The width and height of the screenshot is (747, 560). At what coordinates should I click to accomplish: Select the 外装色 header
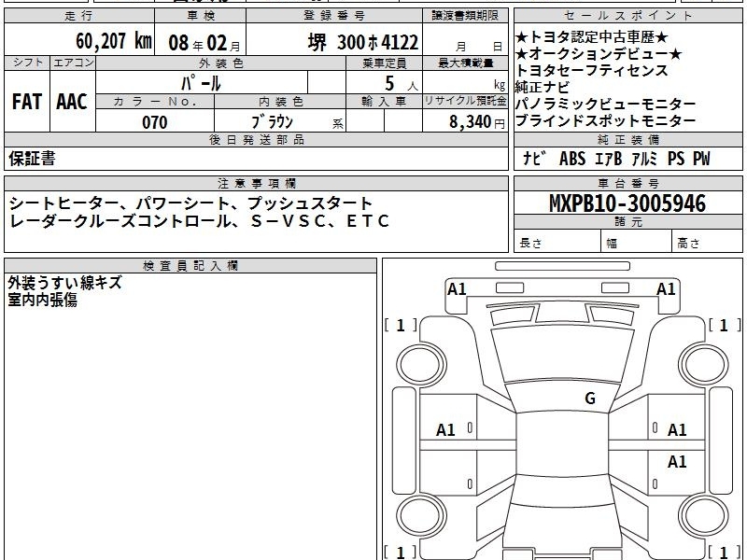220,63
